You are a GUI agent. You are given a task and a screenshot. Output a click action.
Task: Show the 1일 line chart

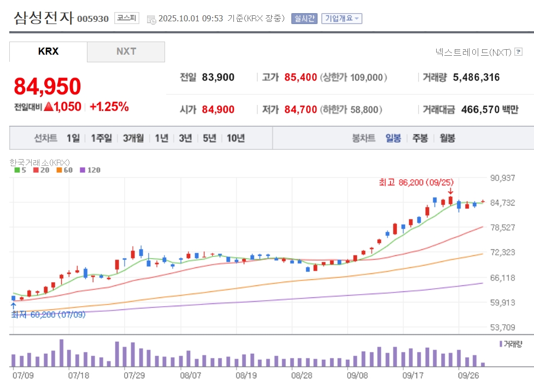[73, 138]
